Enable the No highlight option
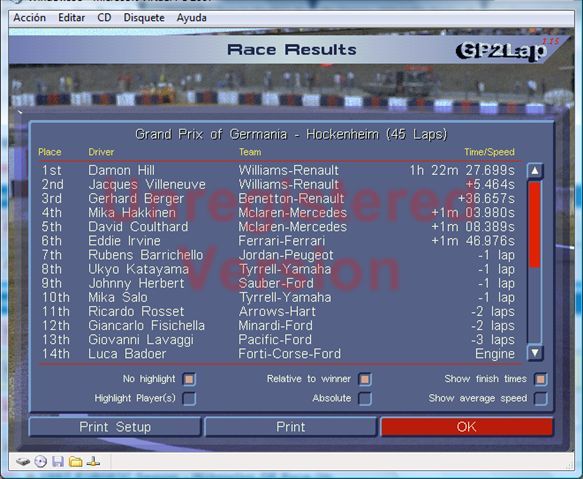The height and width of the screenshot is (479, 583). tap(189, 379)
